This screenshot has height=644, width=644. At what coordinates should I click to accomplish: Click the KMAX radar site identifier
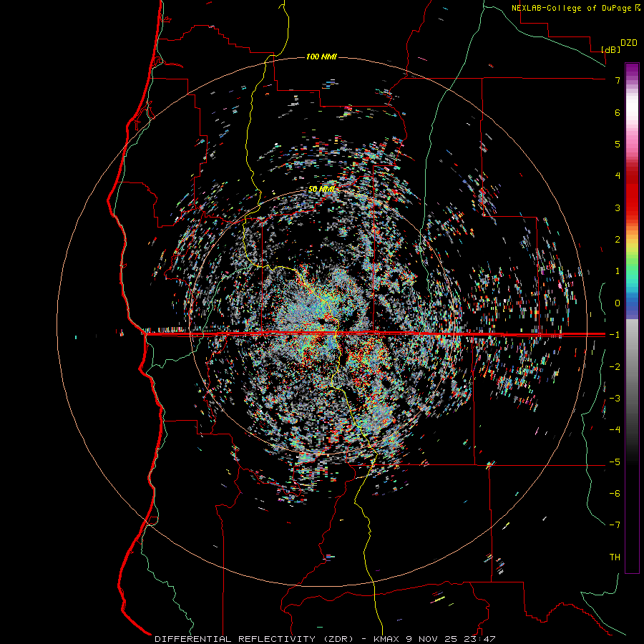pos(387,639)
